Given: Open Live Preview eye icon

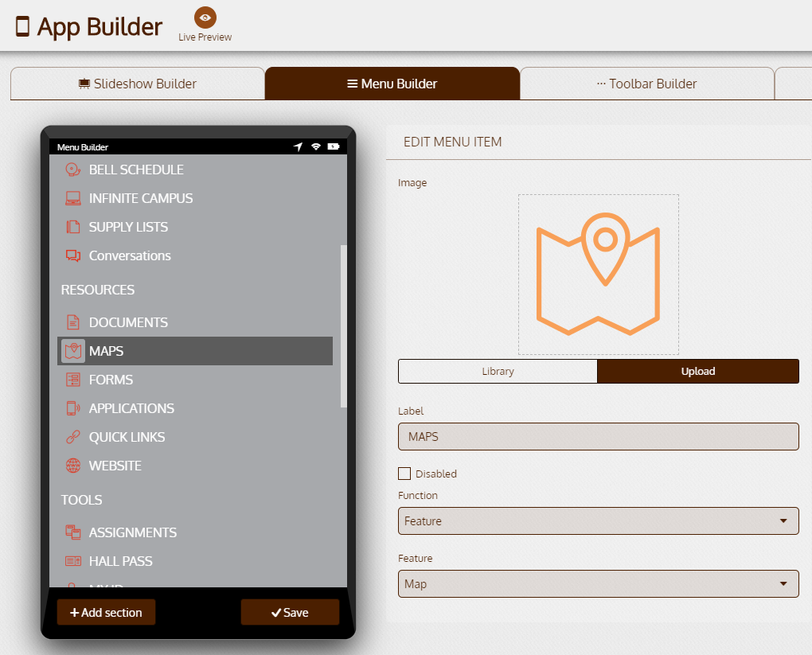Looking at the screenshot, I should [x=205, y=18].
